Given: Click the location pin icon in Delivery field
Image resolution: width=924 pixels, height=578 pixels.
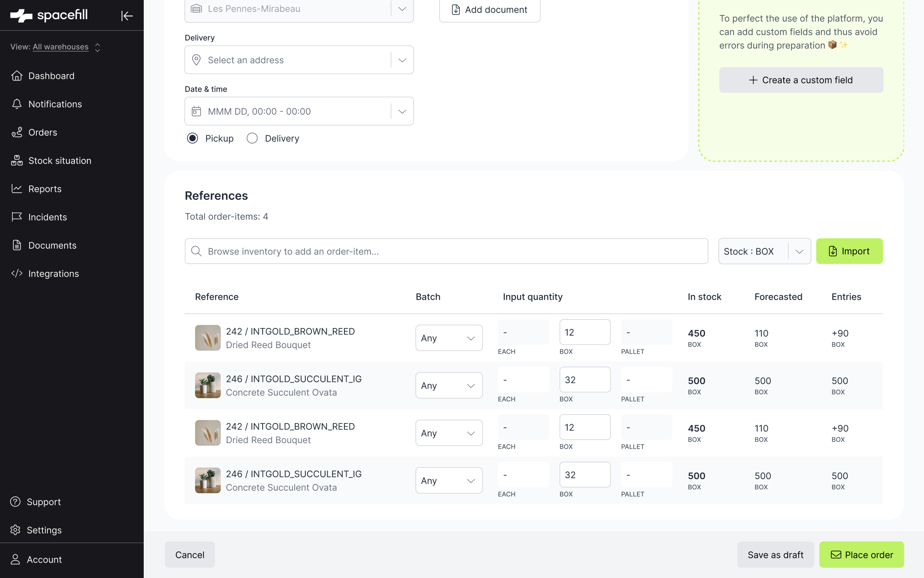Looking at the screenshot, I should pos(196,60).
